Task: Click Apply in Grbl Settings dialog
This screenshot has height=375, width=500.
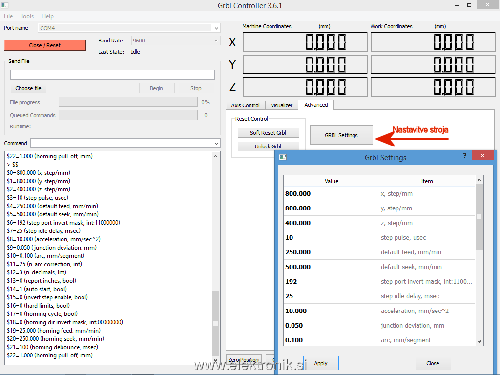Action: click(x=321, y=363)
